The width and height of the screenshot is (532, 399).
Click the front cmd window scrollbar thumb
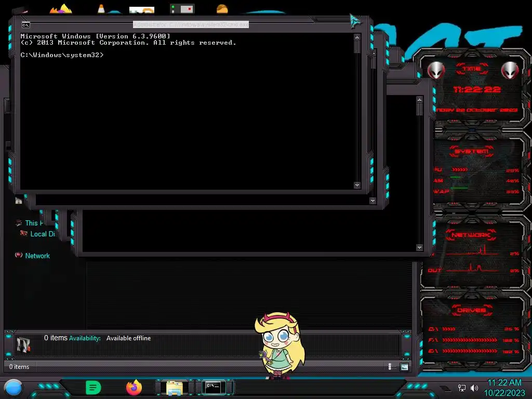click(x=357, y=47)
